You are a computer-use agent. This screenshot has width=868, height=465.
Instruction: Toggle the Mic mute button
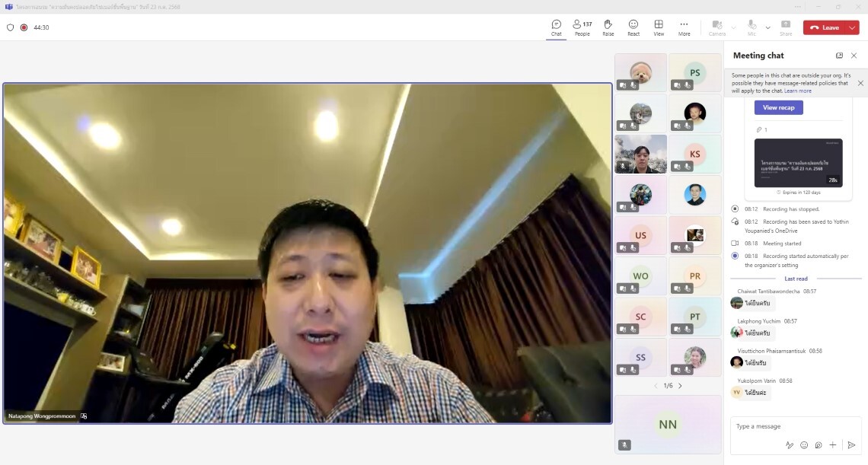(x=752, y=27)
